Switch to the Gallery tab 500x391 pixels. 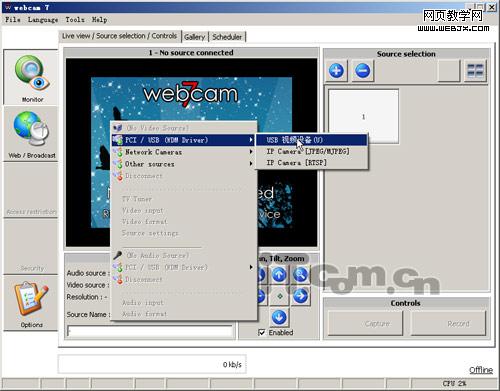pyautogui.click(x=195, y=37)
